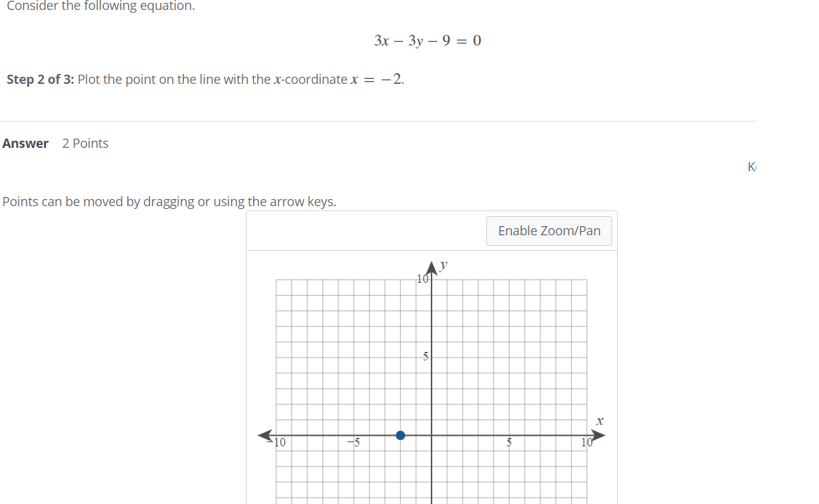Viewport: 819px width, 504px height.
Task: Click the x-axis label letter x
Action: point(599,421)
